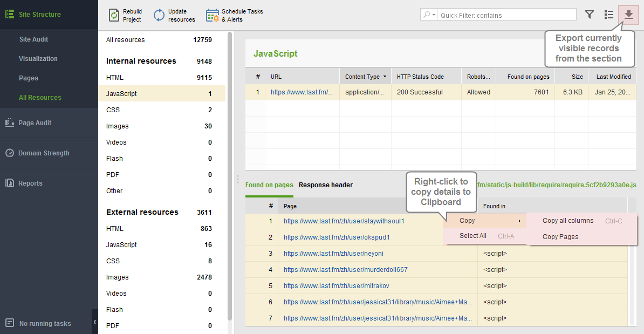Image resolution: width=644 pixels, height=334 pixels.
Task: Click the Update resources icon
Action: [159, 15]
